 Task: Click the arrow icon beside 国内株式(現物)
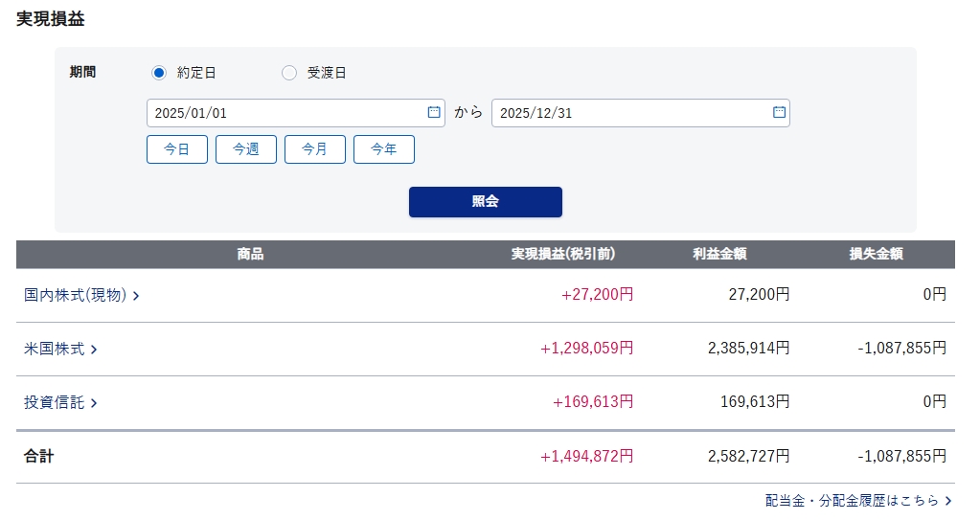pyautogui.click(x=136, y=296)
